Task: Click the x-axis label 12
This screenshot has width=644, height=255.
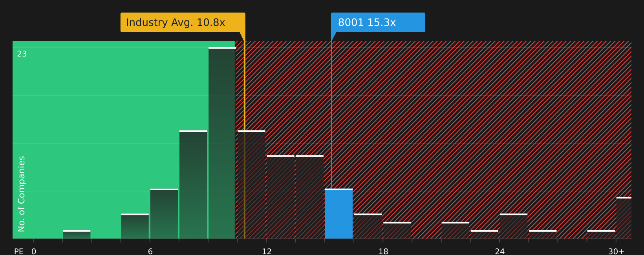Action: 267,251
